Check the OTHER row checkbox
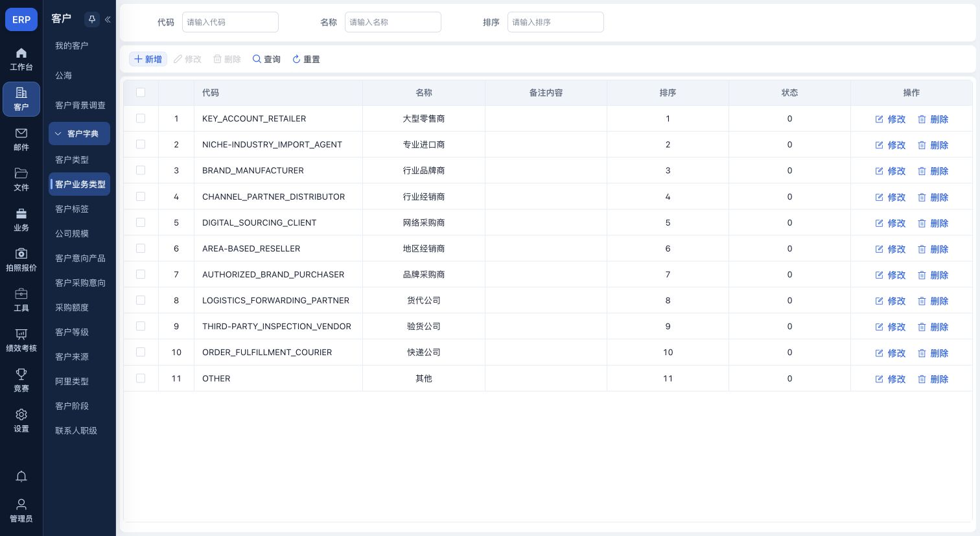 click(x=141, y=379)
